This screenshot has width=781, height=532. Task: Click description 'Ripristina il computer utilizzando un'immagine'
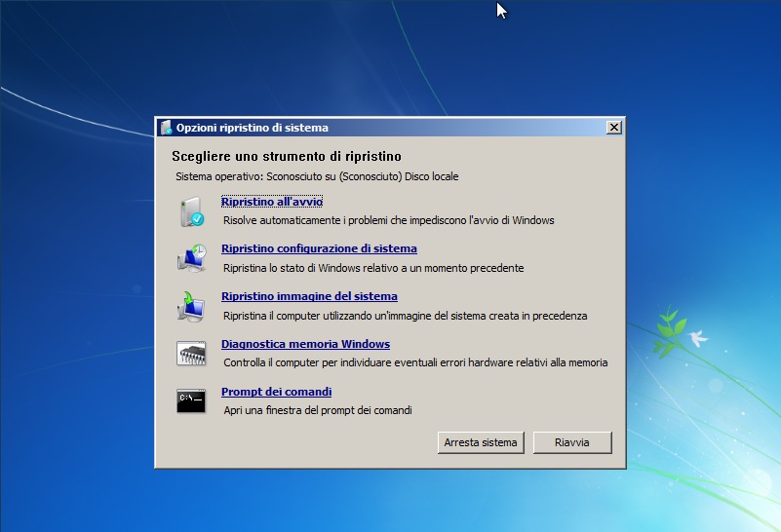[x=405, y=316]
